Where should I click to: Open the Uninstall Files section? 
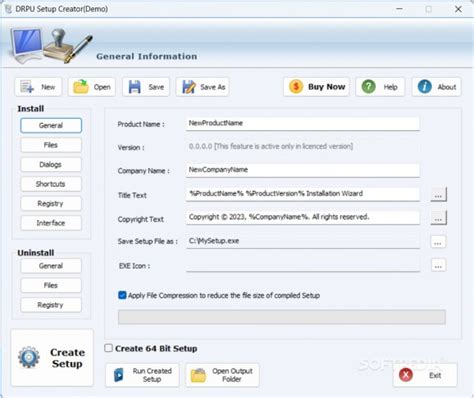(x=51, y=285)
